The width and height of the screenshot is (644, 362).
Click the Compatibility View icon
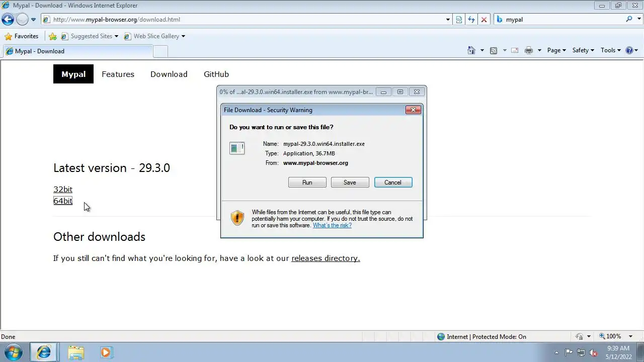point(459,20)
